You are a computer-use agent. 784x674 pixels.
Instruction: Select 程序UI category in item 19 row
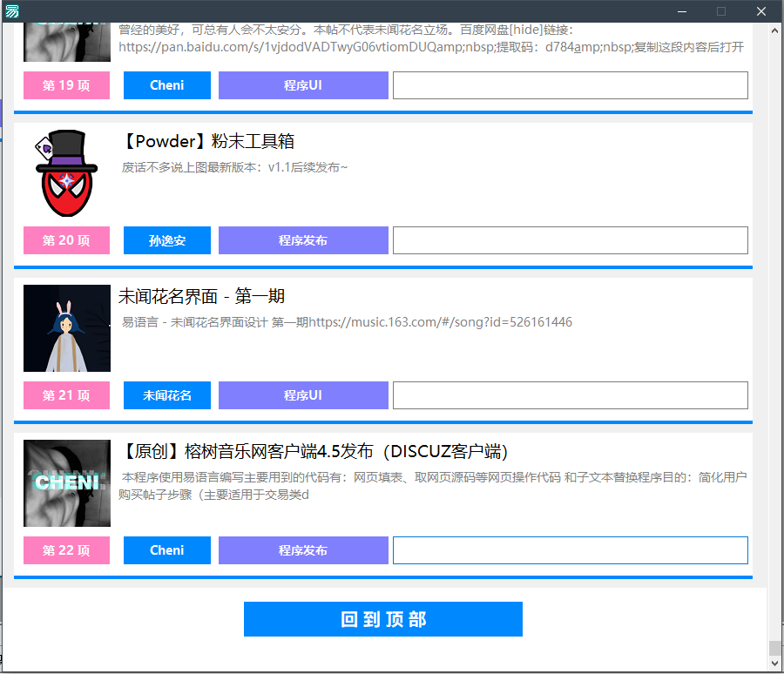click(303, 85)
